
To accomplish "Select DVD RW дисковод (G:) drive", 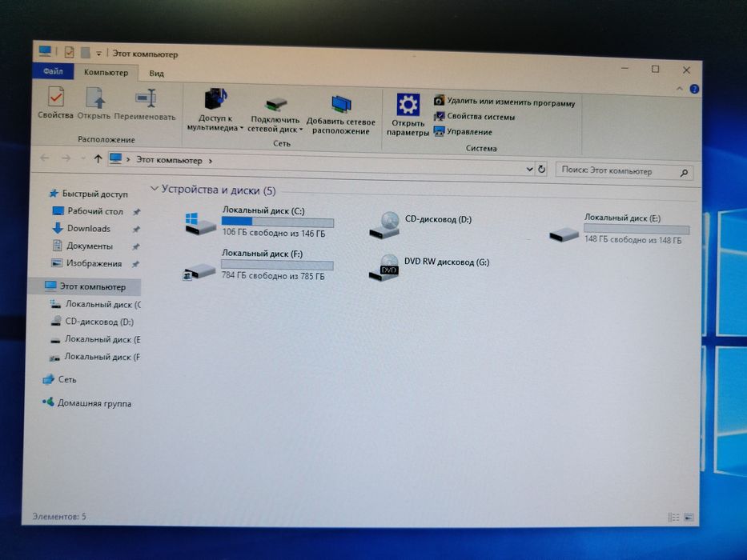I will (x=430, y=266).
